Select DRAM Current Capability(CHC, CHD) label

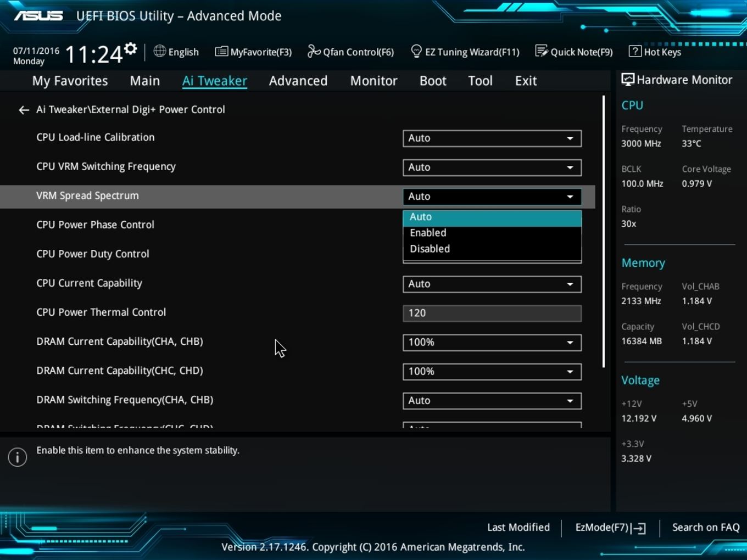(x=120, y=371)
